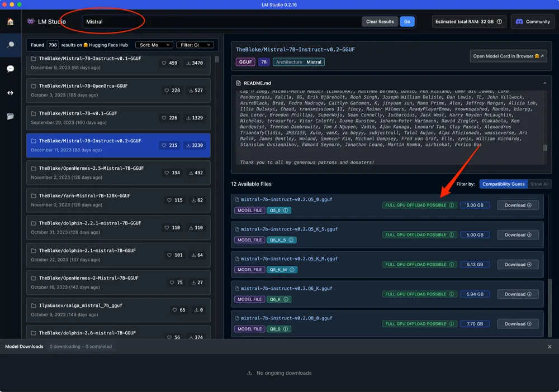Select the Home icon in the sidebar

(x=10, y=21)
